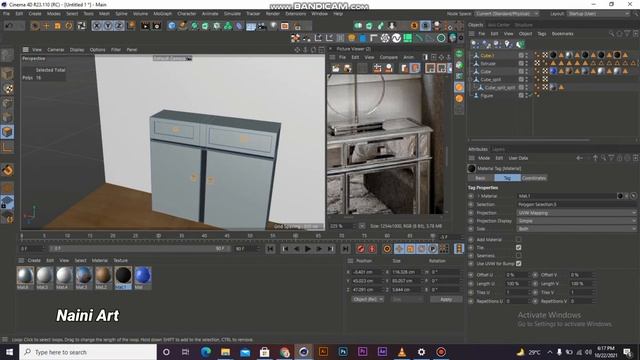640x360 pixels.
Task: Select the Rotate tool
Action: (x=69, y=26)
